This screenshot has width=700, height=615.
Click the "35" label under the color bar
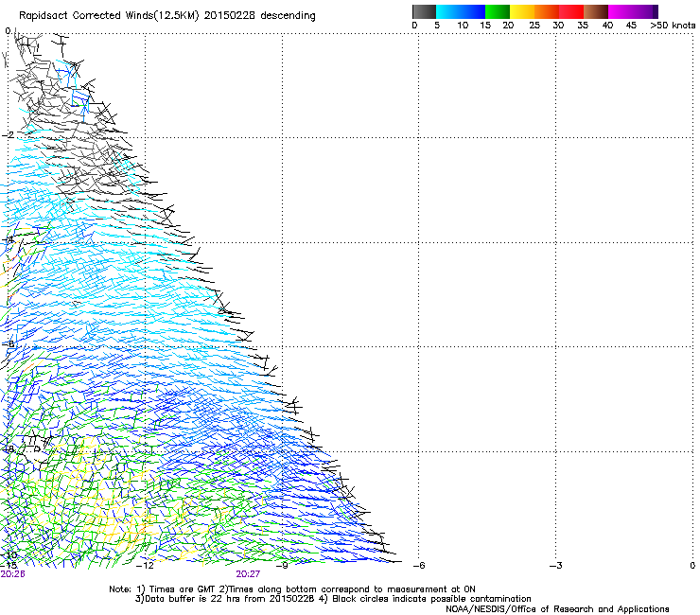click(x=583, y=25)
